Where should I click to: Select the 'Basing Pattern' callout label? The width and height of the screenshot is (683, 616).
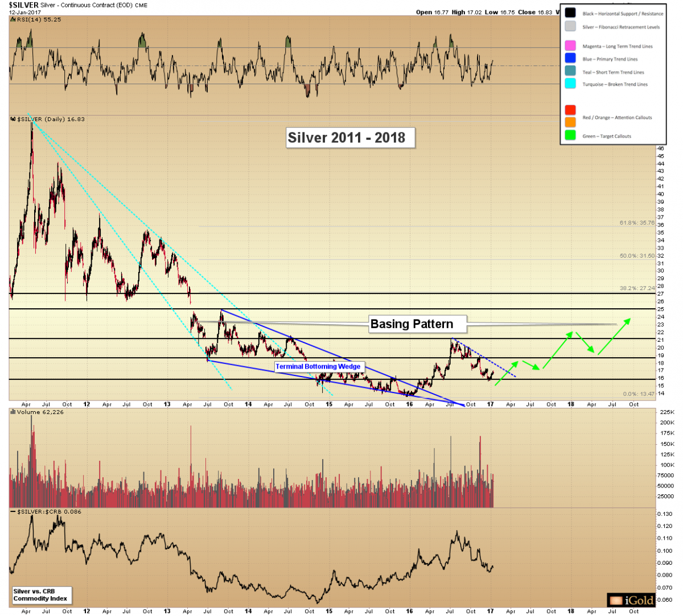(x=412, y=324)
